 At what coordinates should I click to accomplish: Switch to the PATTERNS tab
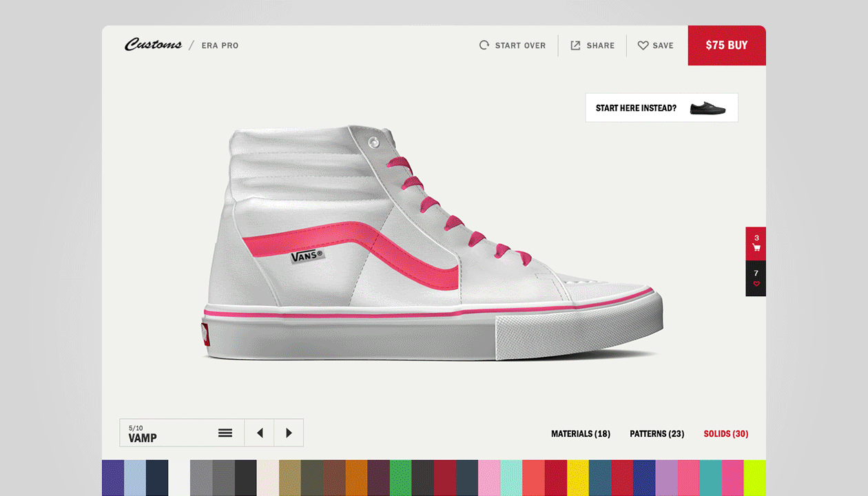[656, 434]
